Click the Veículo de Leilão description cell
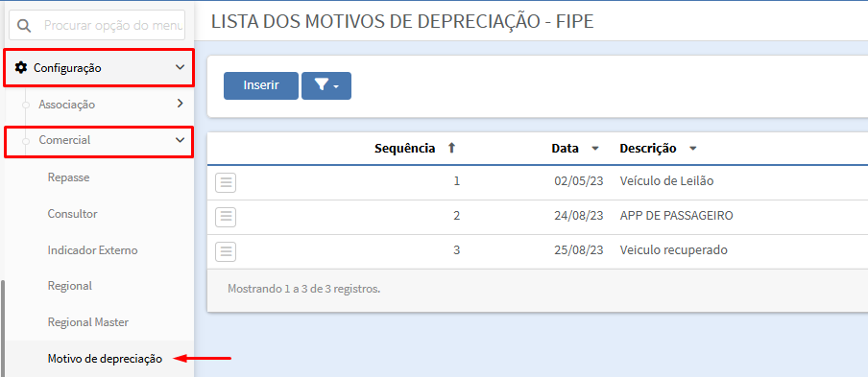Screen dimensions: 868x377 (x=666, y=180)
